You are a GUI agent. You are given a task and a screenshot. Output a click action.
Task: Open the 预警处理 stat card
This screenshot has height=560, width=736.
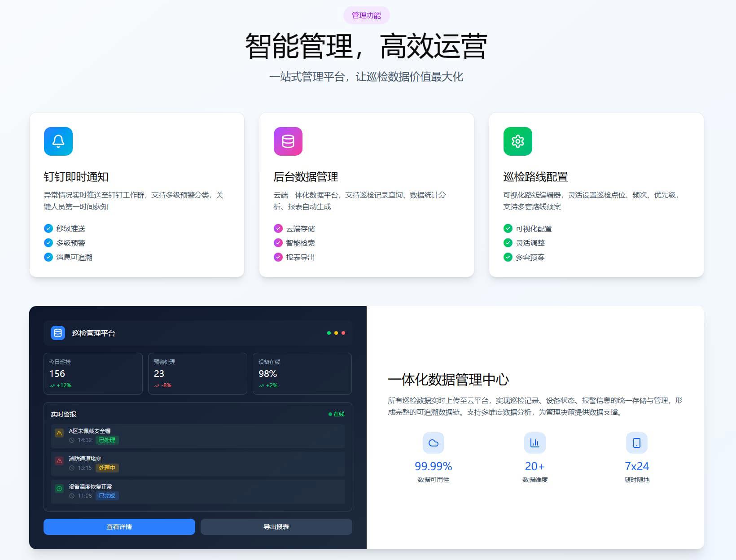pyautogui.click(x=197, y=374)
